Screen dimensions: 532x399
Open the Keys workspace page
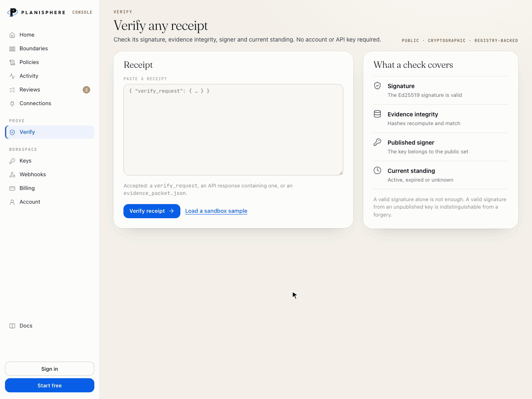pyautogui.click(x=49, y=161)
